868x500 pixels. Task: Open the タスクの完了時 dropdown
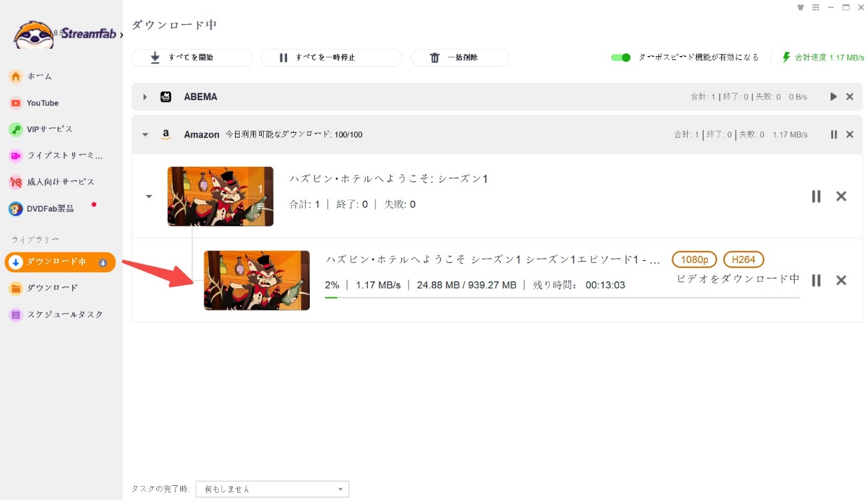pyautogui.click(x=272, y=489)
